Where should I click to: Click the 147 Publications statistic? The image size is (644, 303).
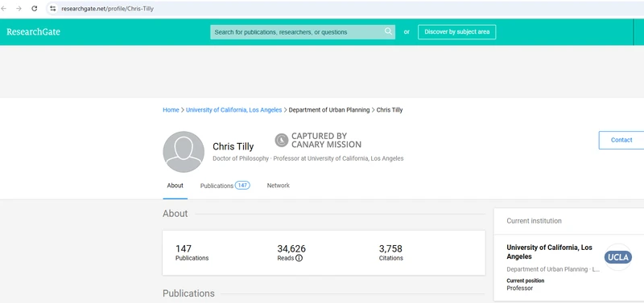(x=192, y=252)
